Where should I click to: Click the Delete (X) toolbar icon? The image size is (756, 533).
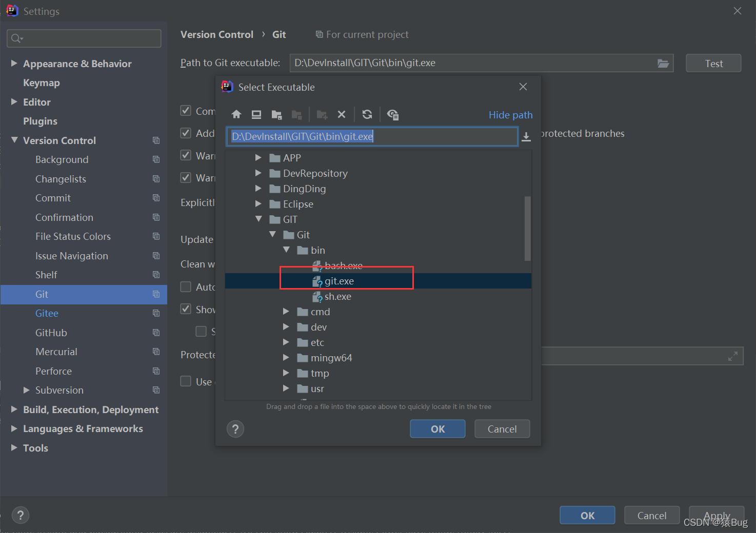click(342, 114)
